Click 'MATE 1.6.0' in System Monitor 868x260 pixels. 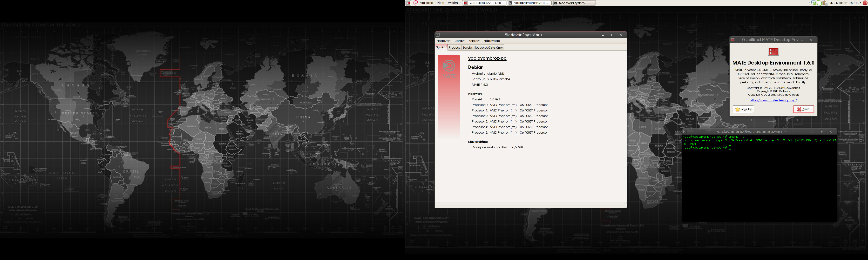(x=480, y=85)
